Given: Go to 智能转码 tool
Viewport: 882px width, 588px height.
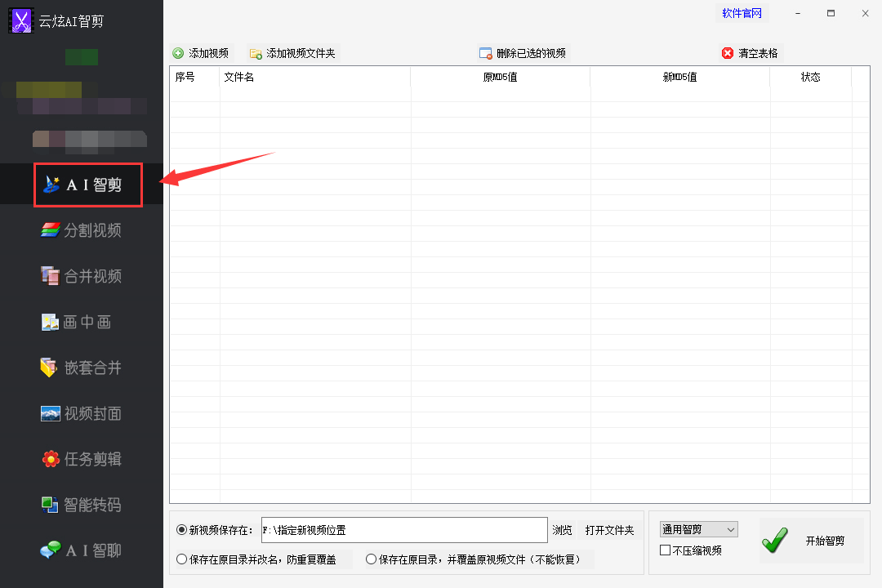Looking at the screenshot, I should 82,505.
